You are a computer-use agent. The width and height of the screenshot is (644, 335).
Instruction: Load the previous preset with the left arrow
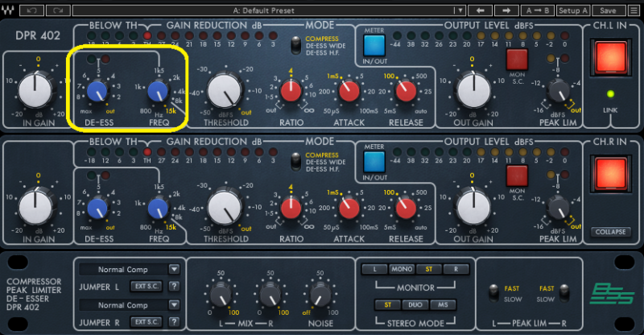coord(479,10)
